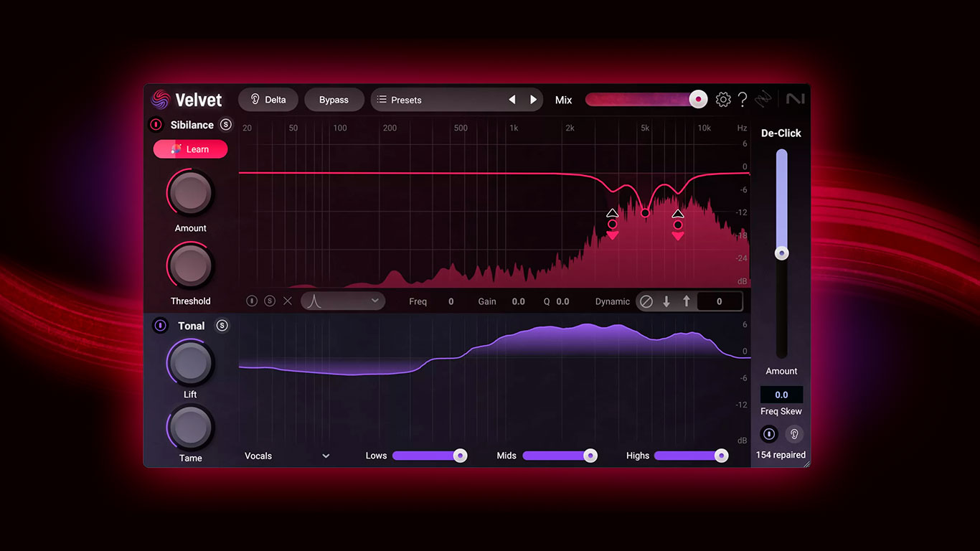Image resolution: width=980 pixels, height=551 pixels.
Task: Disable dynamic mode with slashed circle
Action: point(646,302)
